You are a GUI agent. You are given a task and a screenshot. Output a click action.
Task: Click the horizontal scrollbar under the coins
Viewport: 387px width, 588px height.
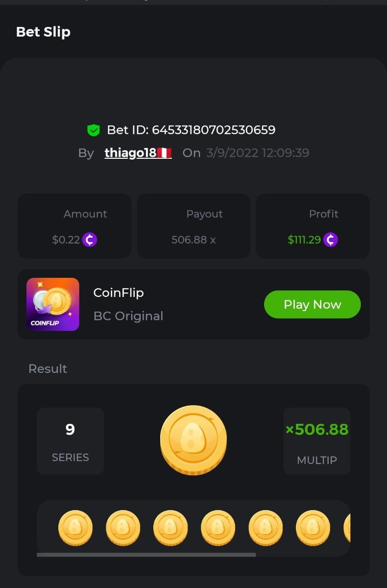(x=146, y=555)
